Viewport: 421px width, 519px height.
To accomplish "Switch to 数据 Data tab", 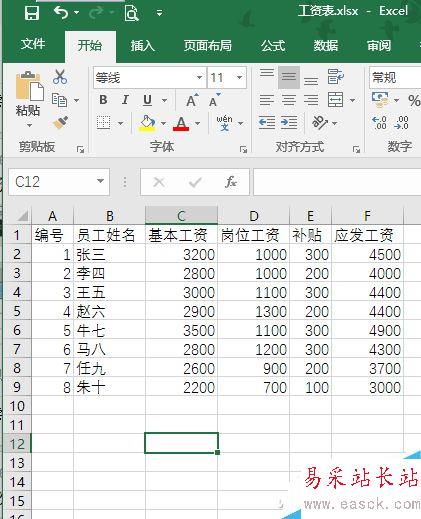I will pyautogui.click(x=326, y=45).
